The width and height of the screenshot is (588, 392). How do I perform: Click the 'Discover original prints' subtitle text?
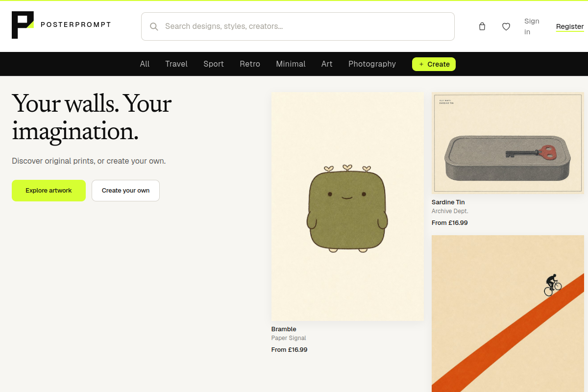tap(89, 161)
